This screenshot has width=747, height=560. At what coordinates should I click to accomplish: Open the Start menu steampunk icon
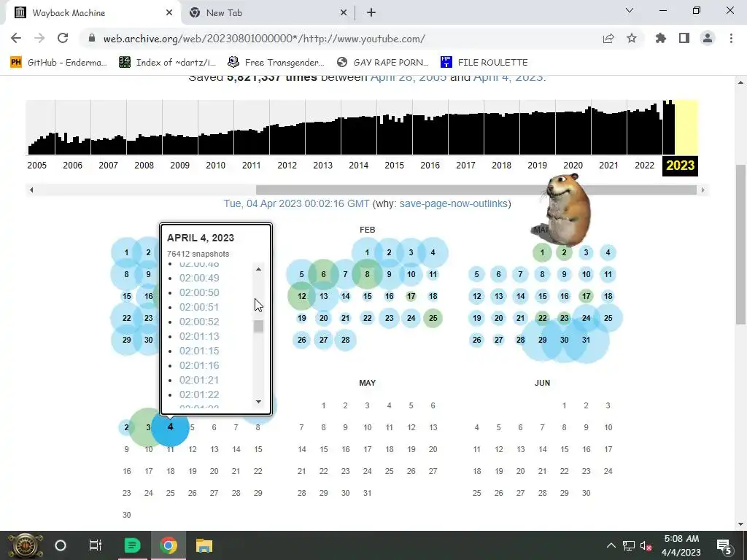(25, 545)
